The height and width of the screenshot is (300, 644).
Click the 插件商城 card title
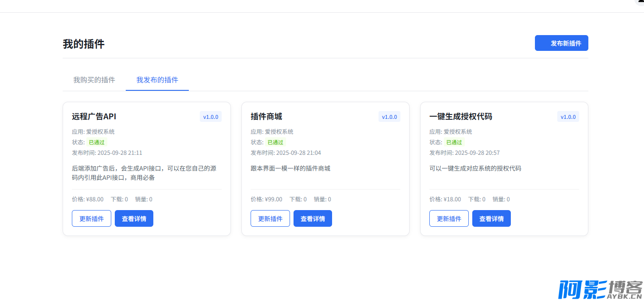266,117
